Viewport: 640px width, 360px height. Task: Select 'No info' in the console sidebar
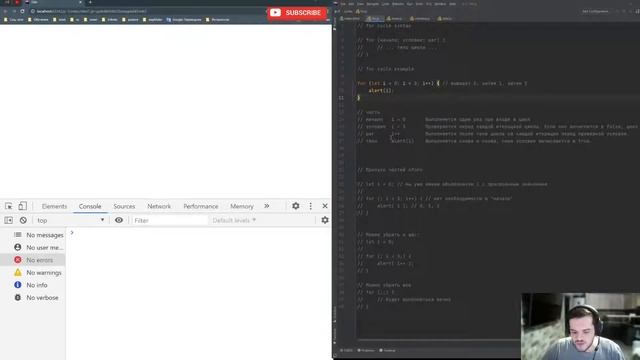33,285
